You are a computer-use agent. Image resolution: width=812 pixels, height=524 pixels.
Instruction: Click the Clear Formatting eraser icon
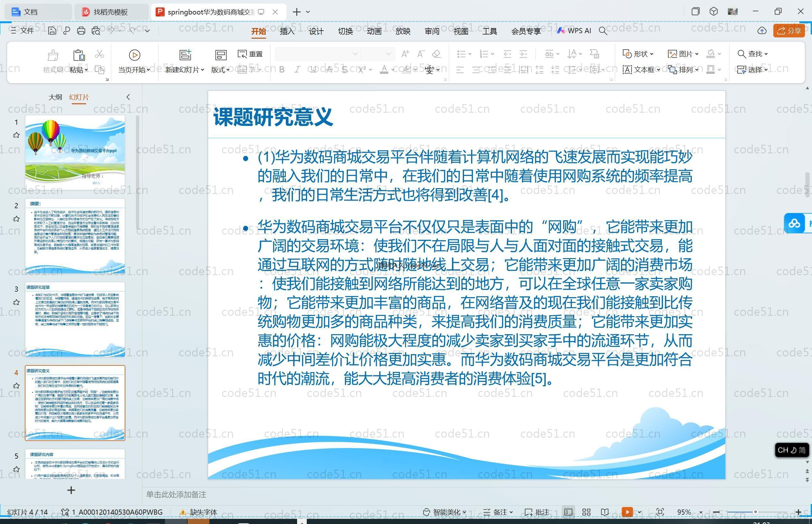(436, 54)
